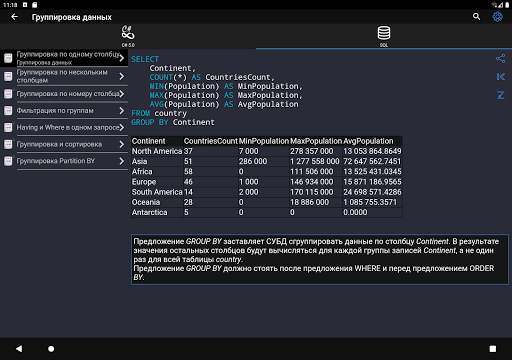Tap chevron next to 'Фильтрация по группам'
512x360 pixels.
coord(122,111)
